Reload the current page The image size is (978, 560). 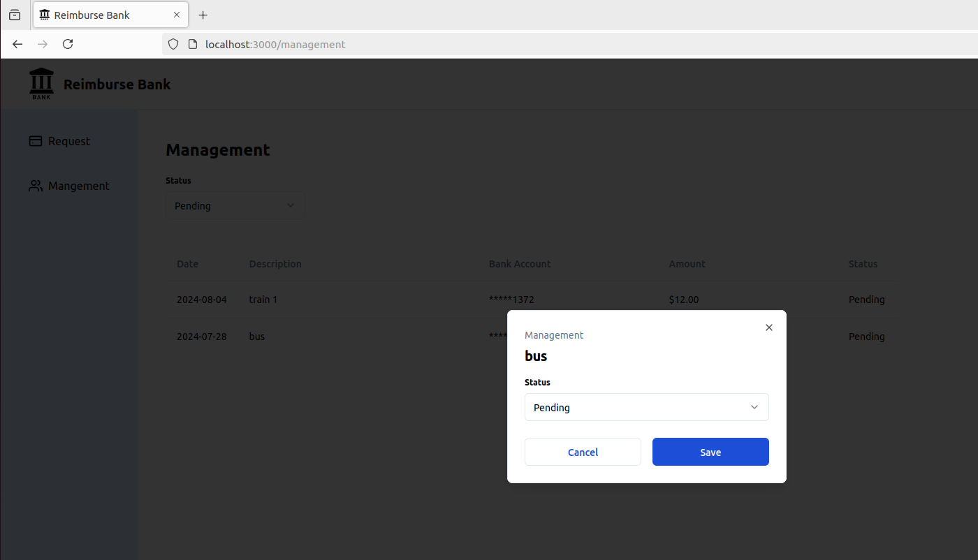coord(68,44)
